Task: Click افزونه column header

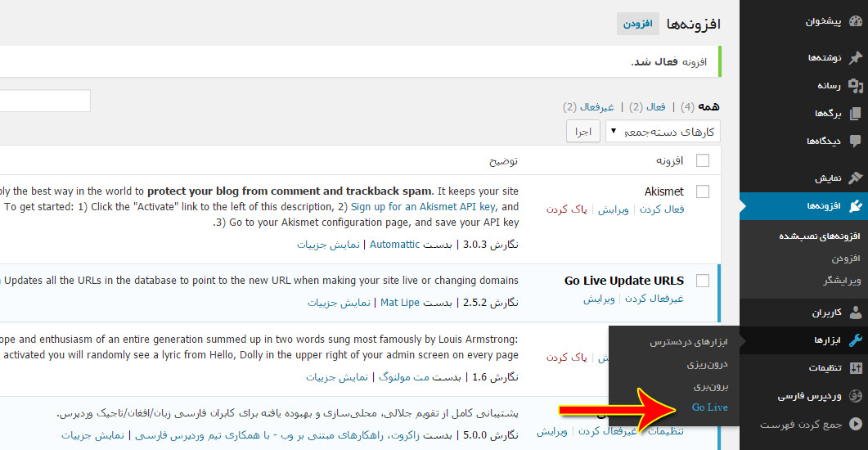Action: [x=670, y=160]
